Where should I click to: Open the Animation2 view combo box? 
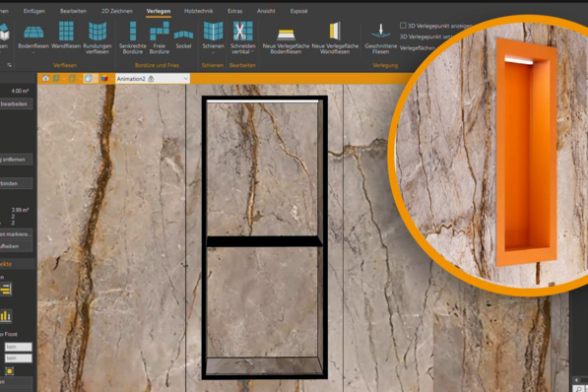point(153,79)
